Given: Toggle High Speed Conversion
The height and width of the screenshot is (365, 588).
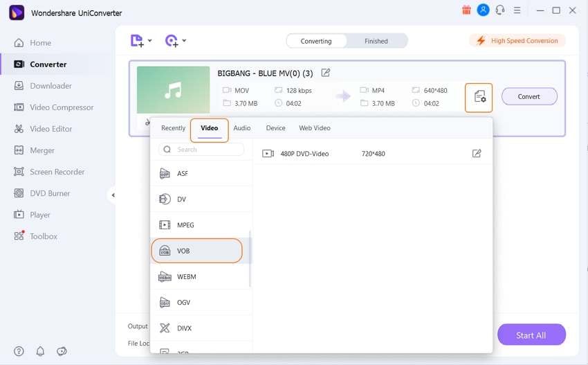Looking at the screenshot, I should click(517, 41).
